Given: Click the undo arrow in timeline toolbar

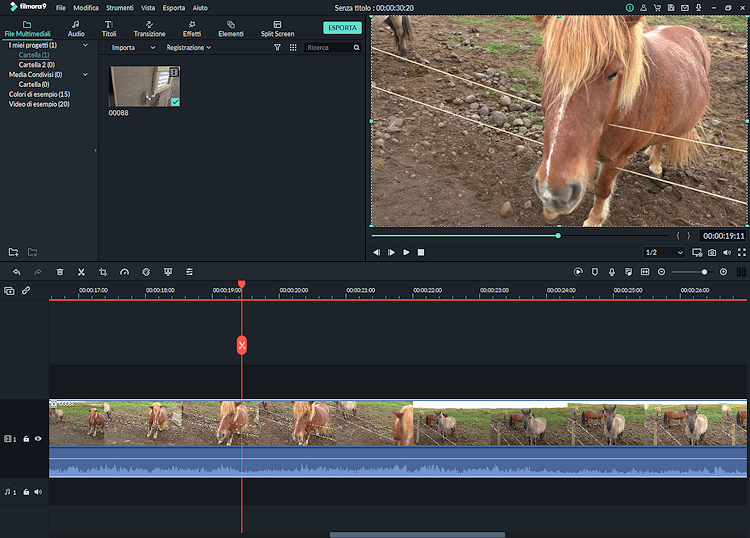Looking at the screenshot, I should coord(17,272).
